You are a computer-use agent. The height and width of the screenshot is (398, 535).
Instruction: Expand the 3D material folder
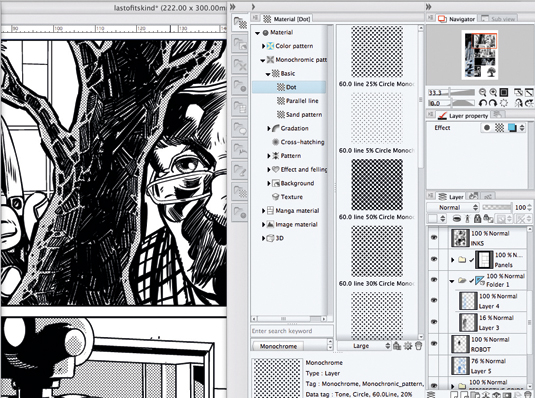click(263, 238)
